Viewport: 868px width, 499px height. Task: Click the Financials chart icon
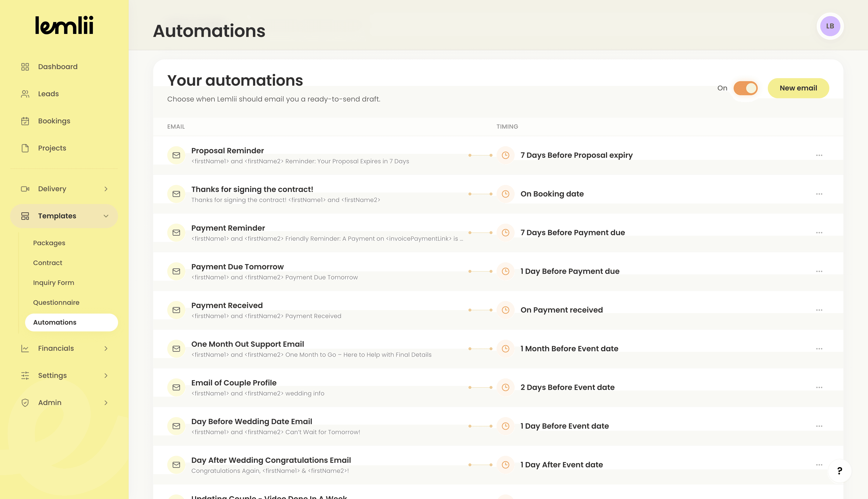(25, 348)
